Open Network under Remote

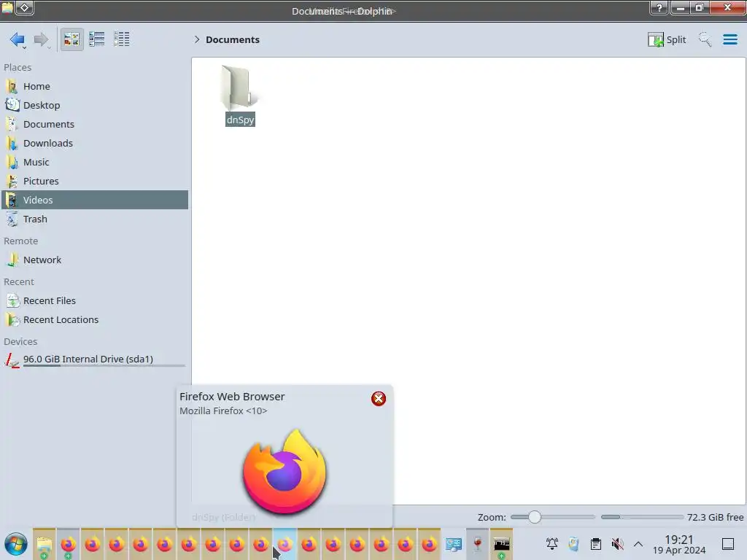[95, 260]
